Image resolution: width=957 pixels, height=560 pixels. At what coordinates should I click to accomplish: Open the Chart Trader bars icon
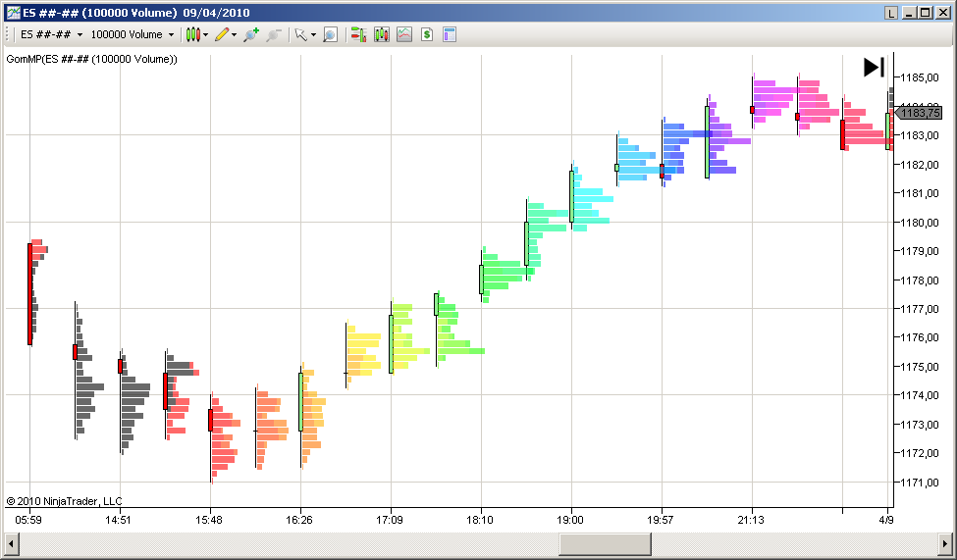pos(359,34)
